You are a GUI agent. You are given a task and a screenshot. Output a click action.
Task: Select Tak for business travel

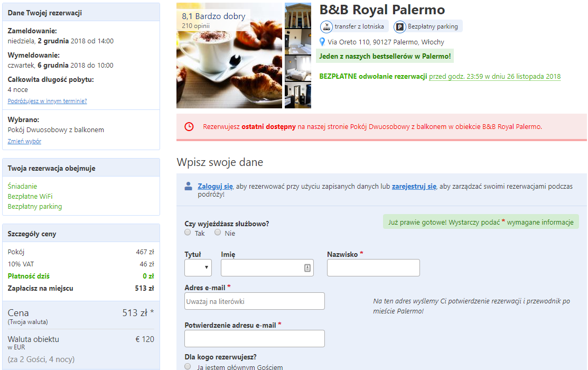point(188,232)
